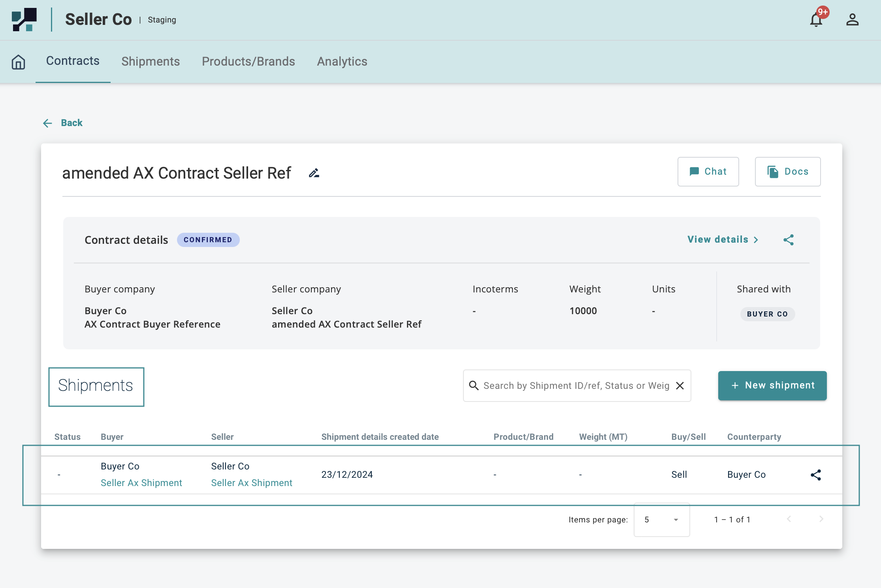The height and width of the screenshot is (588, 881).
Task: Open the user profile icon
Action: 852,20
